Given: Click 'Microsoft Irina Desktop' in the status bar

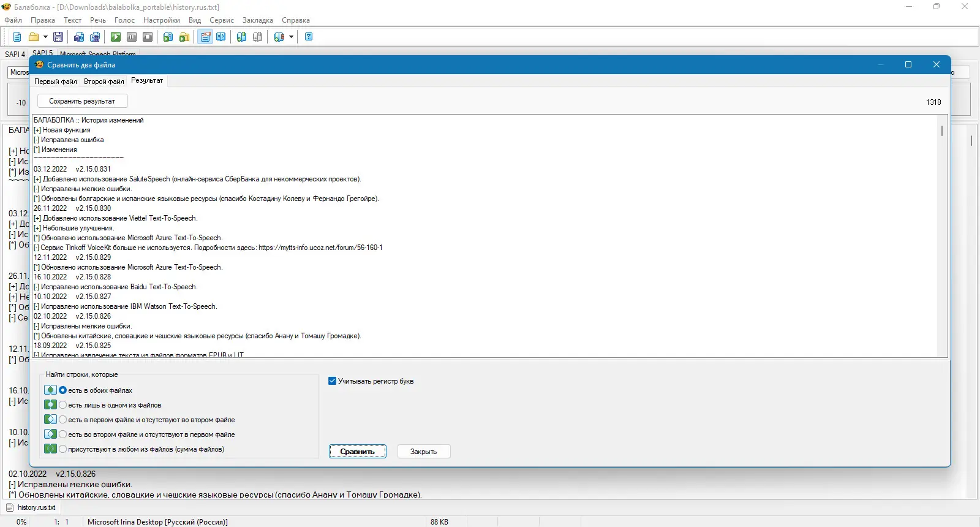Looking at the screenshot, I should pos(157,522).
